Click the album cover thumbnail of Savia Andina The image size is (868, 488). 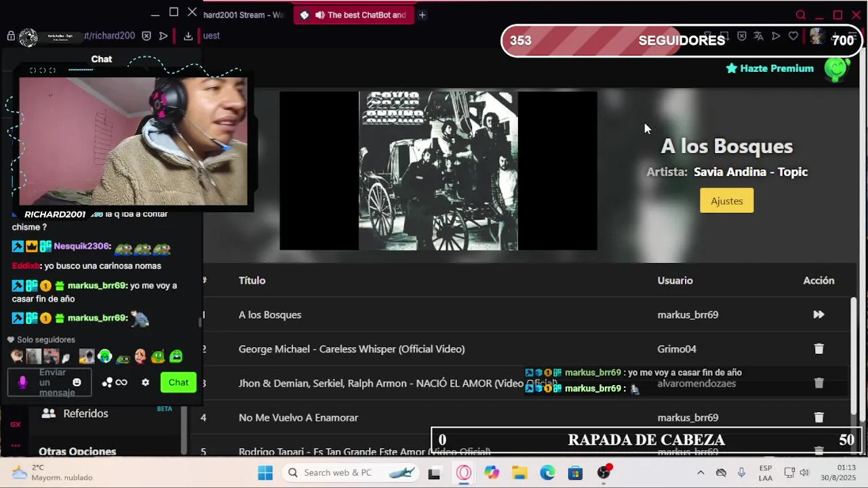tap(438, 171)
